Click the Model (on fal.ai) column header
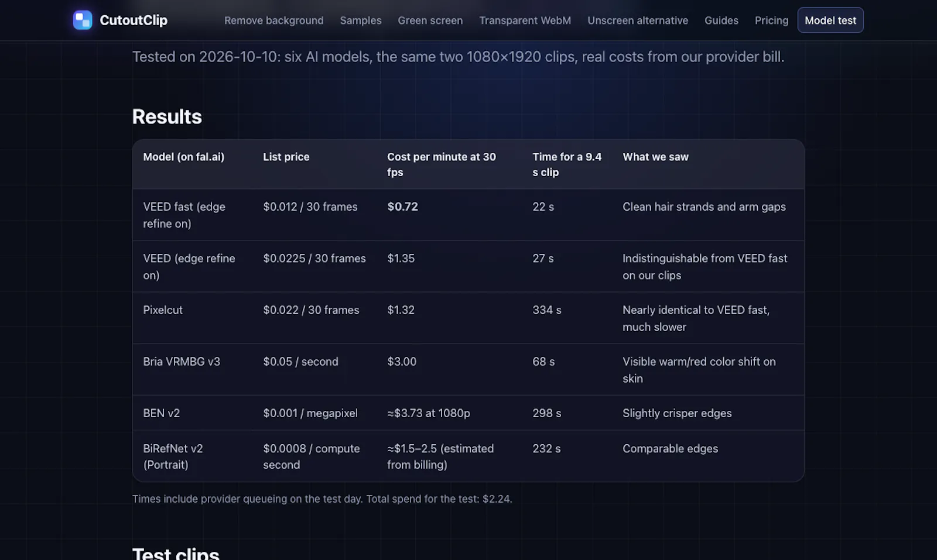Screen dimensions: 937x560 pos(184,157)
